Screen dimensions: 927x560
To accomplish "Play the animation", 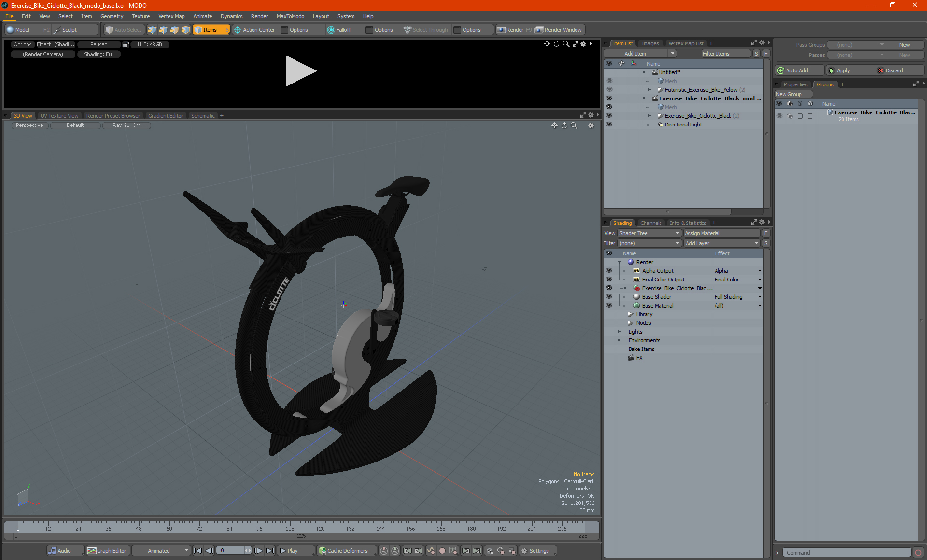I will [x=295, y=551].
